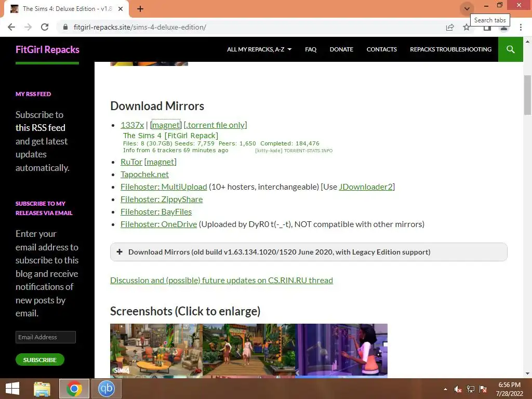Click the network tray icon
The width and height of the screenshot is (532, 399).
pyautogui.click(x=471, y=389)
